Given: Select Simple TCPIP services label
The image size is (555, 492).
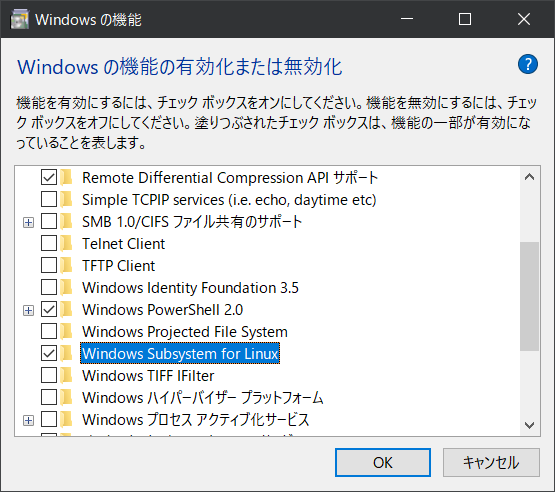Looking at the screenshot, I should click(229, 200).
